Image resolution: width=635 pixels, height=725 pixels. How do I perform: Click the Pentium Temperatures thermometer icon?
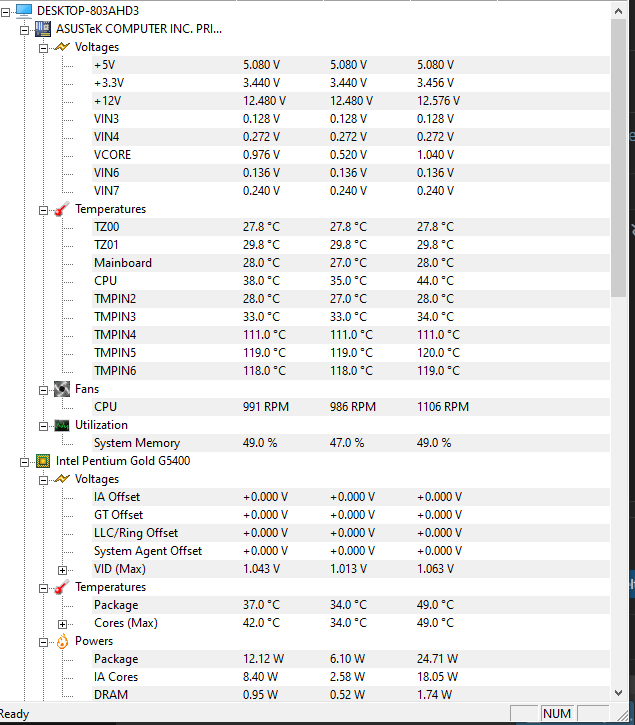(62, 587)
